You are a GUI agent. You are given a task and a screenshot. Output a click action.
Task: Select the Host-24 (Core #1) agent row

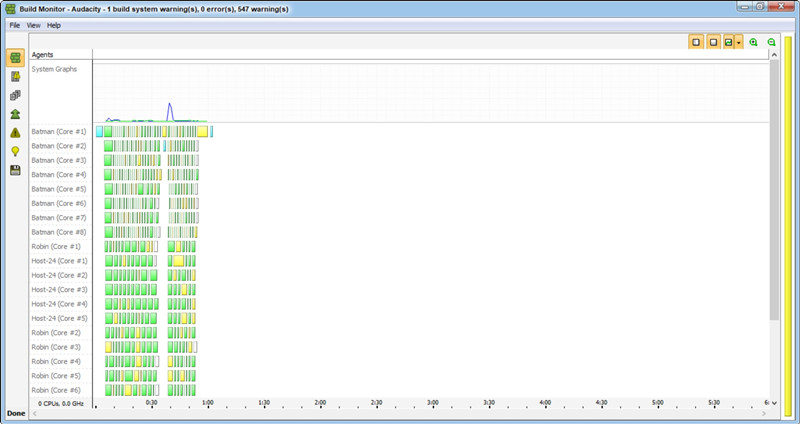coord(59,261)
